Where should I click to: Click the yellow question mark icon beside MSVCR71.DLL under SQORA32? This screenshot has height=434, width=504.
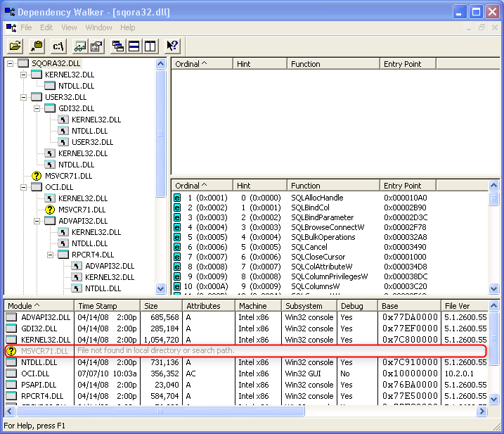(x=37, y=176)
